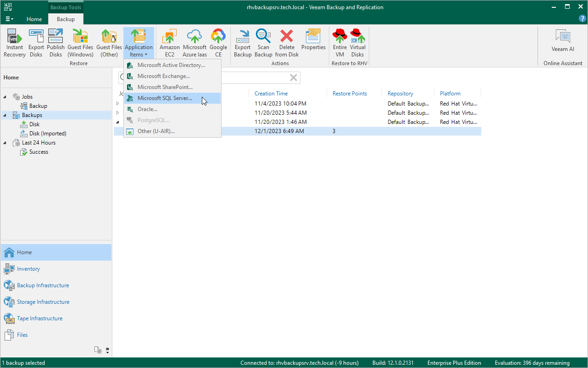
Task: Open the main hamburger menu
Action: (x=9, y=19)
